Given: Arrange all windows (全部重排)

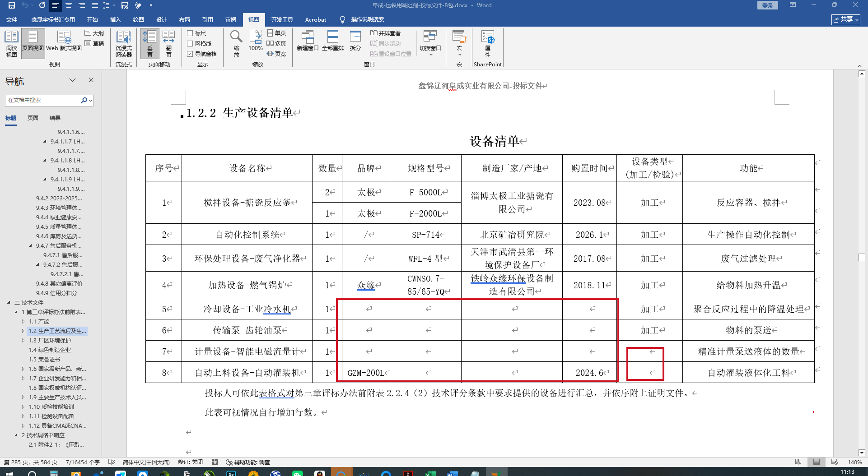Looking at the screenshot, I should coord(333,42).
